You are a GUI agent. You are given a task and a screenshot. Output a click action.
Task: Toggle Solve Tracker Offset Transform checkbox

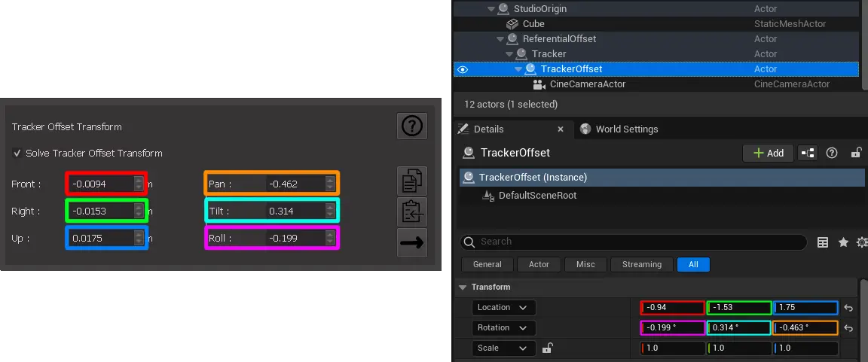pos(17,154)
